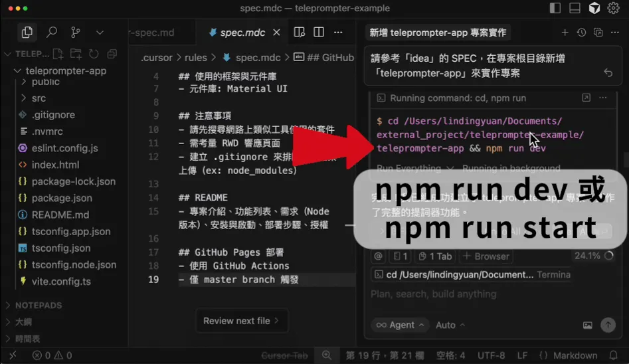This screenshot has height=364, width=629.
Task: Open chat history clock icon
Action: (581, 33)
